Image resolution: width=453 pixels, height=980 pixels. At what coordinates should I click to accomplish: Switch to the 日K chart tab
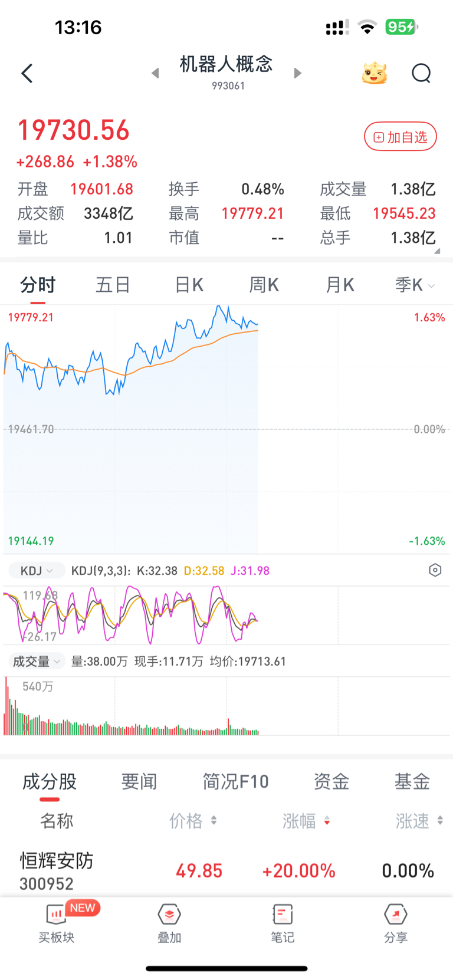(189, 285)
